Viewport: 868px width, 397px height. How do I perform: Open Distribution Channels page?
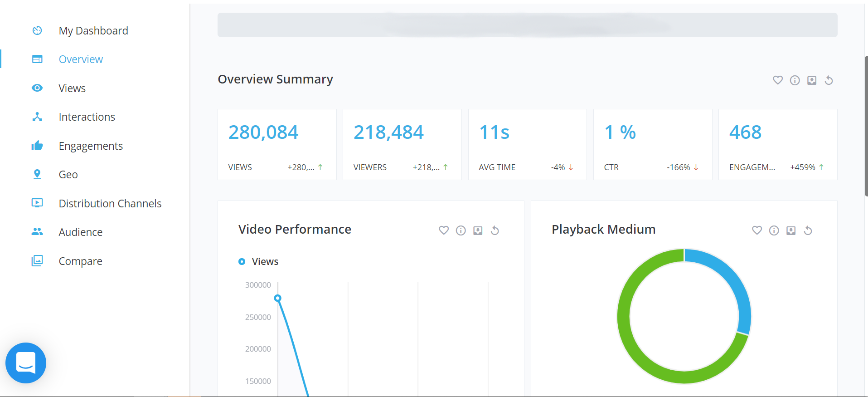point(110,203)
